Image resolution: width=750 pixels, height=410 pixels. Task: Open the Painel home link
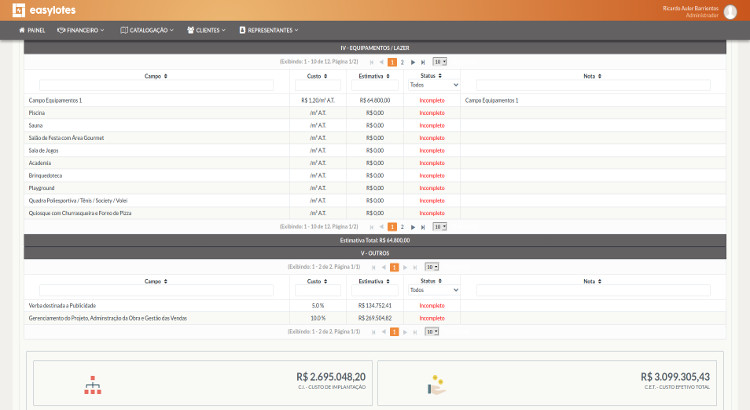click(32, 30)
